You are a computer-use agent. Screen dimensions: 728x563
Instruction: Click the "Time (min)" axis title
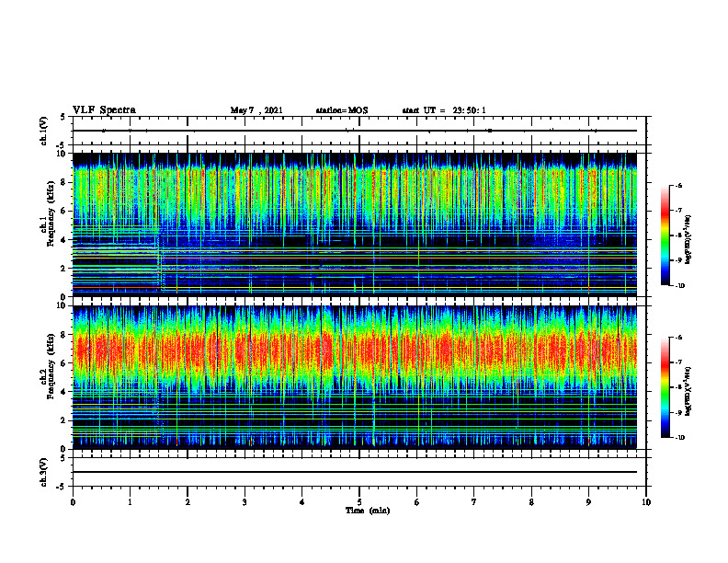368,511
